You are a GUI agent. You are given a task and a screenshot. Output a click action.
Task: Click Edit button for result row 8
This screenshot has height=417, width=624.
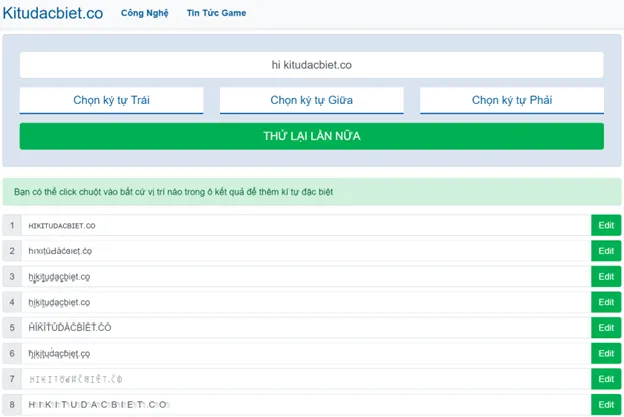[x=605, y=404]
